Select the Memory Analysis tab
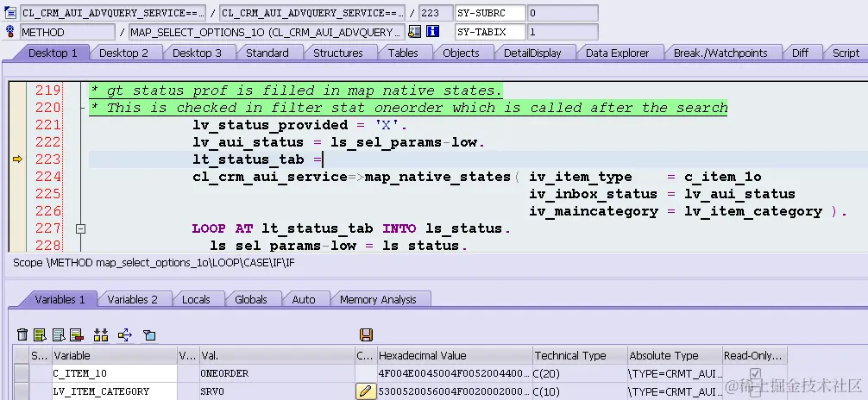868x400 pixels. click(378, 299)
